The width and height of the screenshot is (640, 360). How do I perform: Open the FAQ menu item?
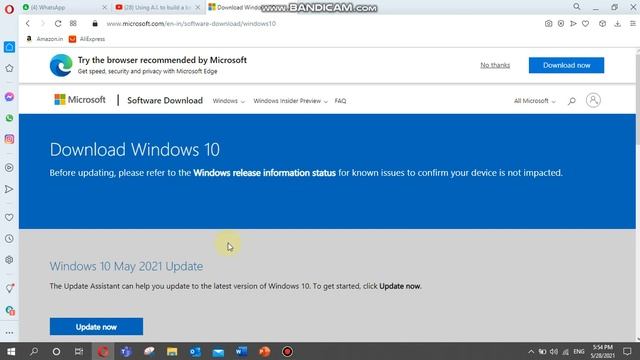(x=340, y=101)
